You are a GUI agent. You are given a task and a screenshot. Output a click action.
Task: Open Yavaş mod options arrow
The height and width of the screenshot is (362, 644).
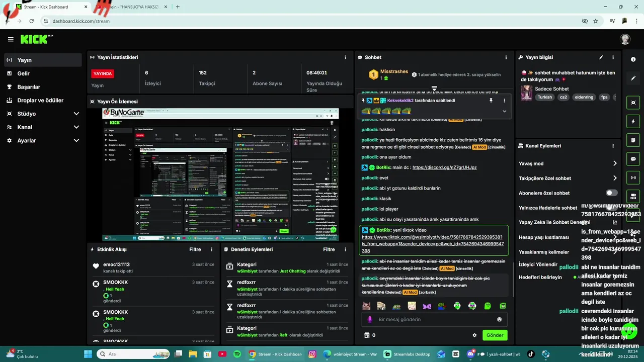pyautogui.click(x=615, y=163)
